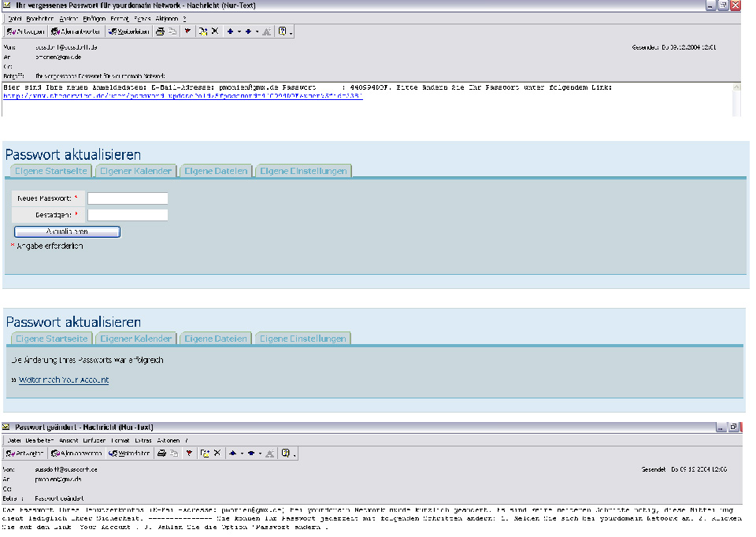The image size is (756, 537).
Task: Open the Extras menu in the Passwort geändert window
Action: pos(144,441)
